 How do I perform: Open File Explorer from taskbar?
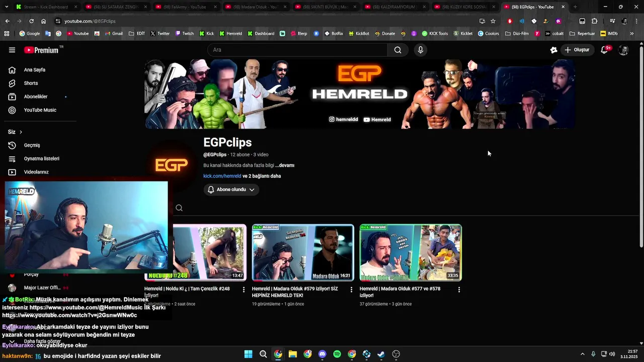coord(293,354)
